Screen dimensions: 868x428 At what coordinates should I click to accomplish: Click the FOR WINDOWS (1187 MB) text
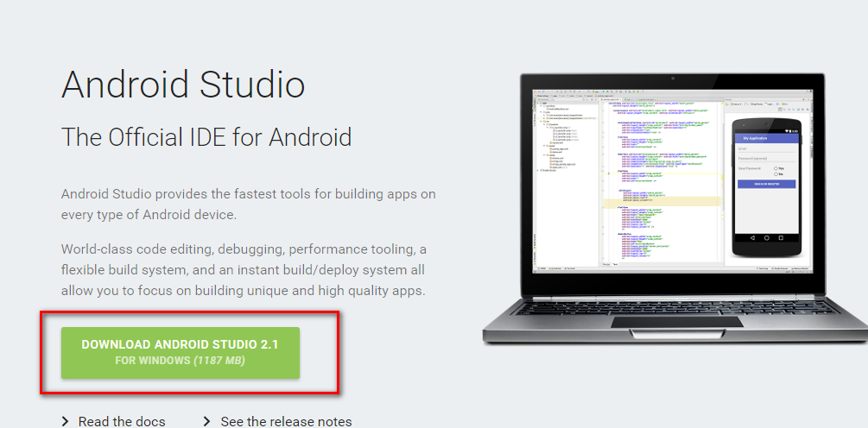(x=180, y=361)
